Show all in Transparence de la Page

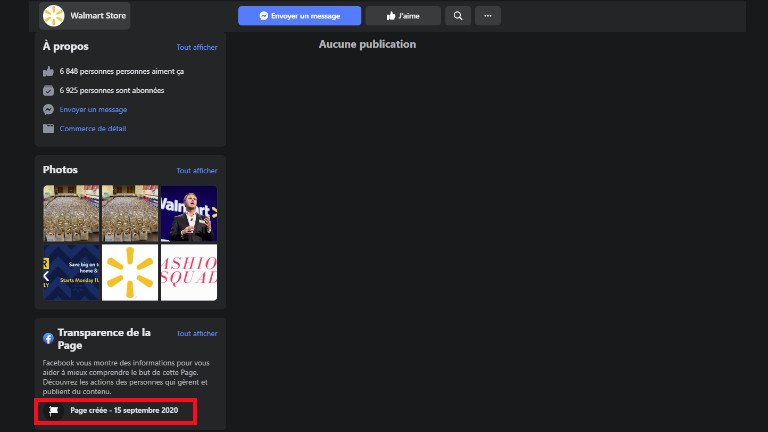(197, 333)
